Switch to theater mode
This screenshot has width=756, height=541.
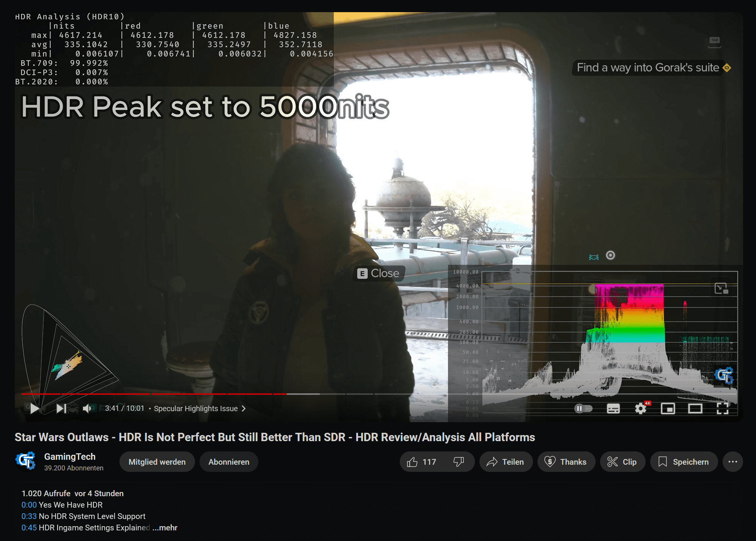695,409
